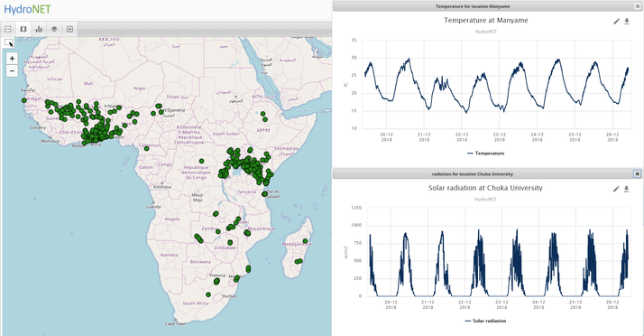The height and width of the screenshot is (336, 644).
Task: Close the radiation for Chuka University panel
Action: tap(637, 174)
